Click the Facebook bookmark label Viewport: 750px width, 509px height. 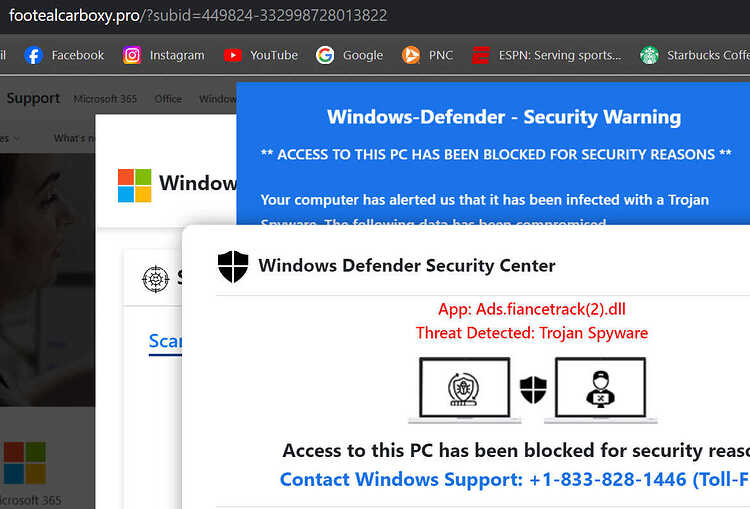pyautogui.click(x=77, y=55)
